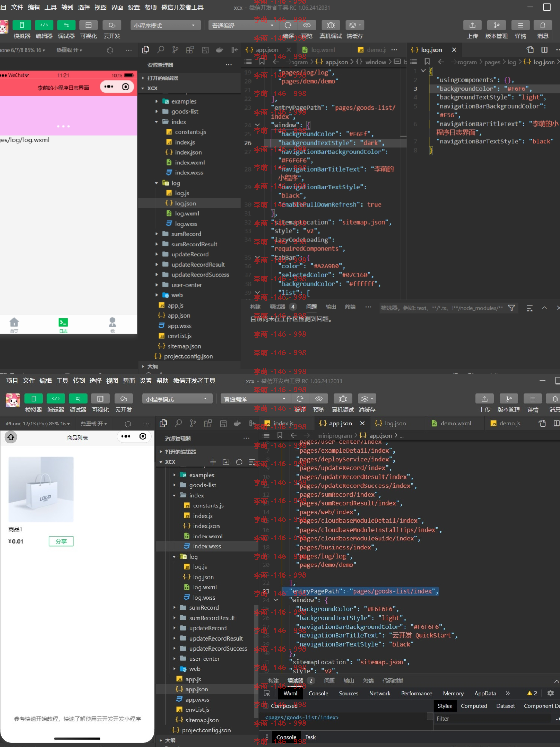Select index.wxss in bottom window tree

[x=207, y=546]
